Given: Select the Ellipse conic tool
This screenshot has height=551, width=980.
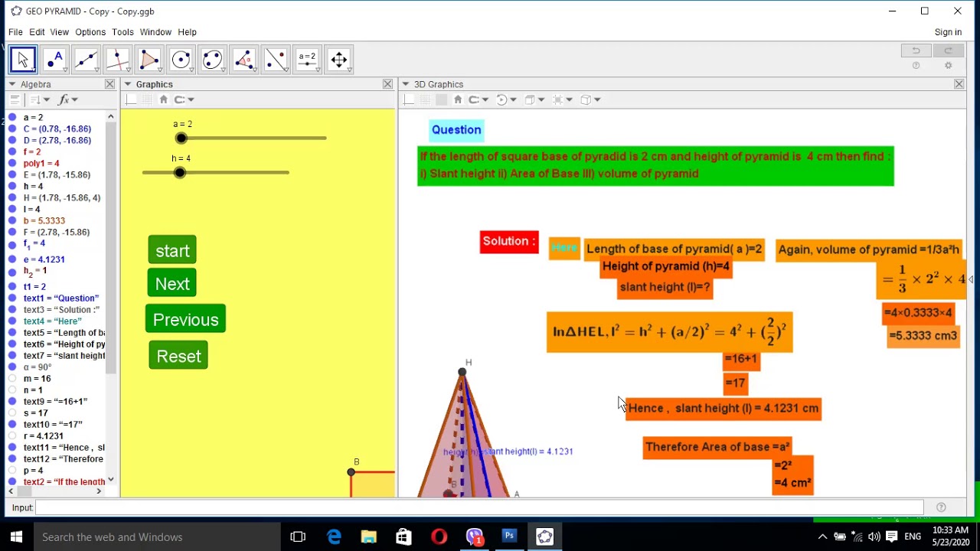Looking at the screenshot, I should click(x=213, y=60).
